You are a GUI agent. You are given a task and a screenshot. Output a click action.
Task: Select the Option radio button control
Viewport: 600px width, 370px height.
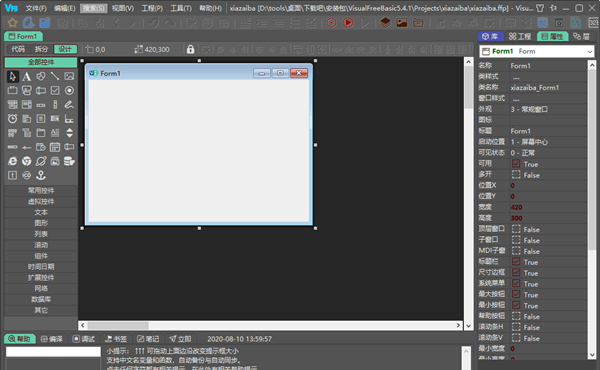pos(69,90)
